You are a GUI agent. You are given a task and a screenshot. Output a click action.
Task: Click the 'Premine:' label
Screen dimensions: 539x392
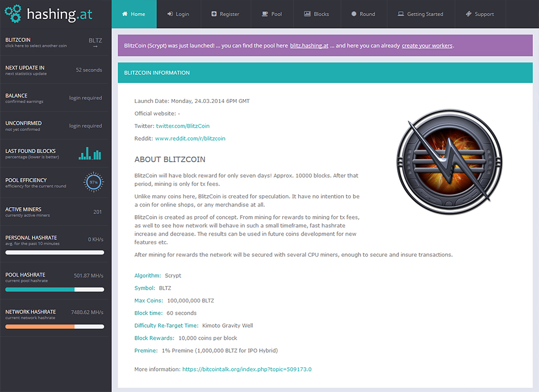tap(146, 350)
